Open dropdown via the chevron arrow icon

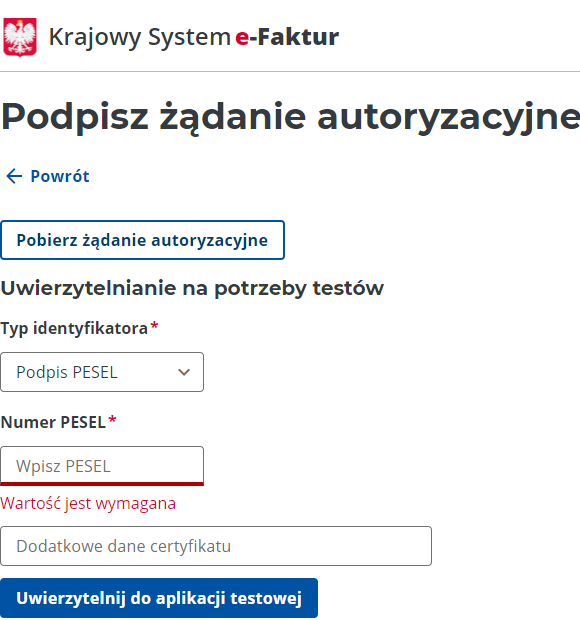pyautogui.click(x=184, y=372)
